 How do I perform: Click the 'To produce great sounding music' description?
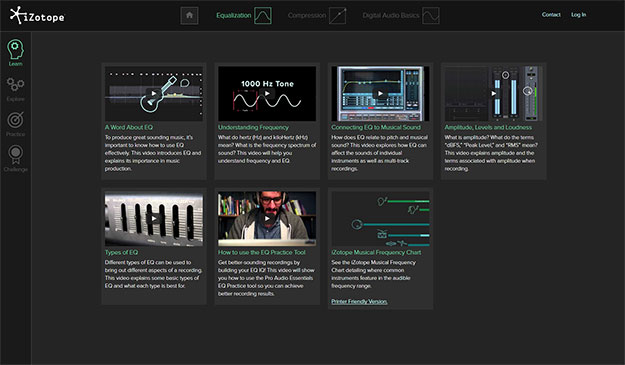[x=153, y=153]
